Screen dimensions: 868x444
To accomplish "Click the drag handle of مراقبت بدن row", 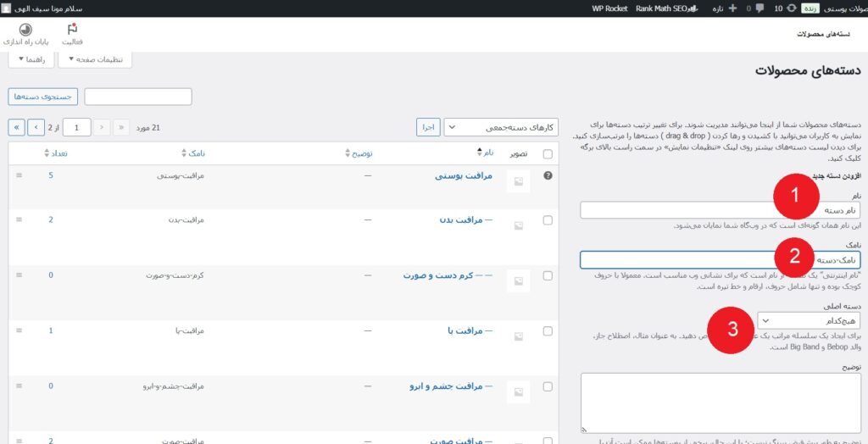I will tap(19, 219).
